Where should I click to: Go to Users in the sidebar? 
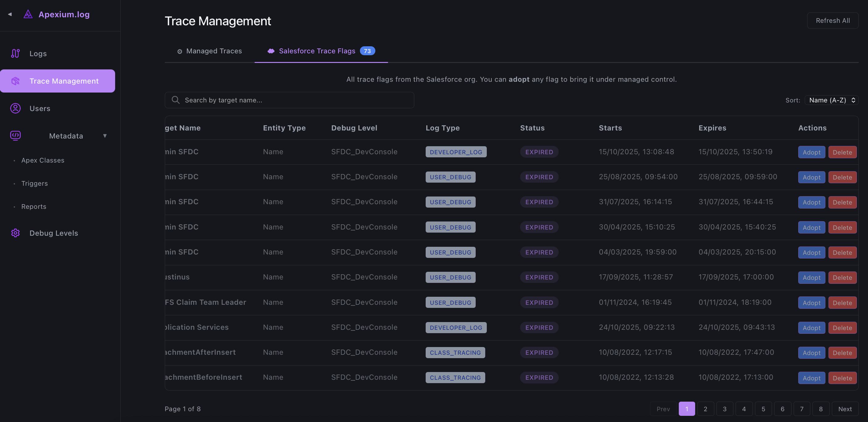[x=58, y=109]
